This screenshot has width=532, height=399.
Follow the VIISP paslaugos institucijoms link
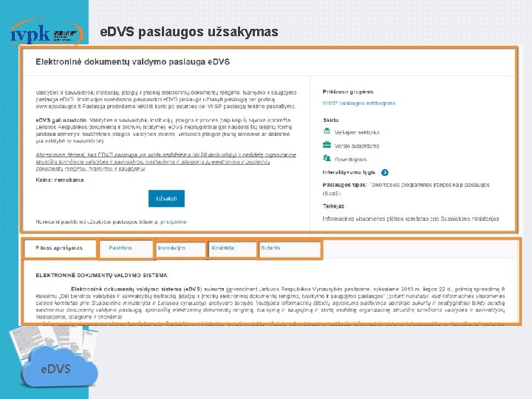[x=359, y=103]
